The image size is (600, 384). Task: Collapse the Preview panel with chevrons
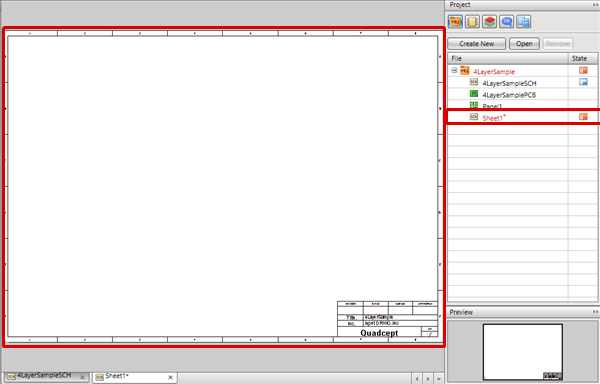pyautogui.click(x=595, y=312)
